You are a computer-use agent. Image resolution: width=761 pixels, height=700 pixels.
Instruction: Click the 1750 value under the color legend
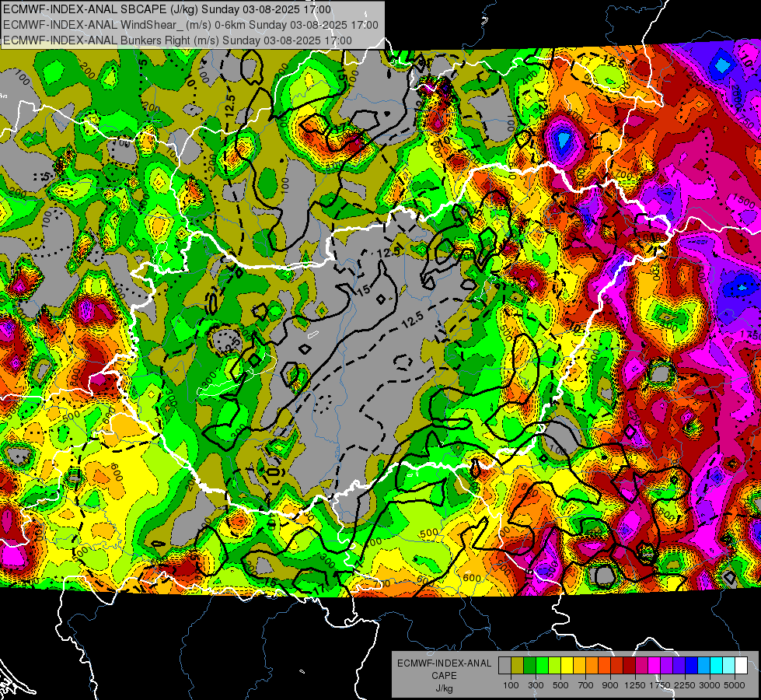click(660, 685)
